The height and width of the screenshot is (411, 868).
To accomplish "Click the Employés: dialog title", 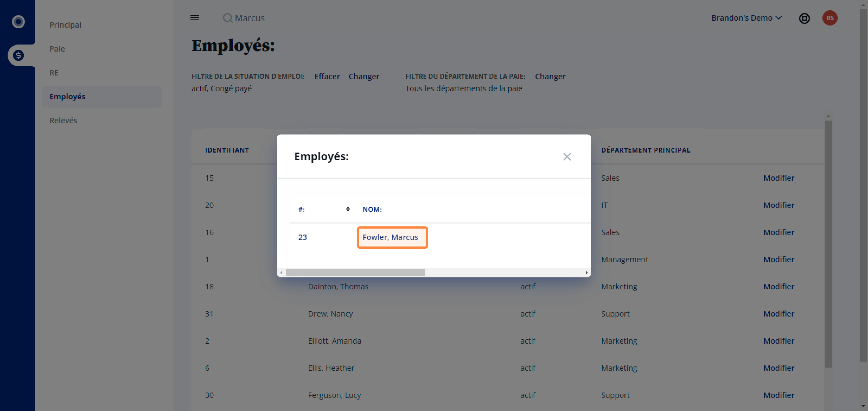I will (x=321, y=156).
